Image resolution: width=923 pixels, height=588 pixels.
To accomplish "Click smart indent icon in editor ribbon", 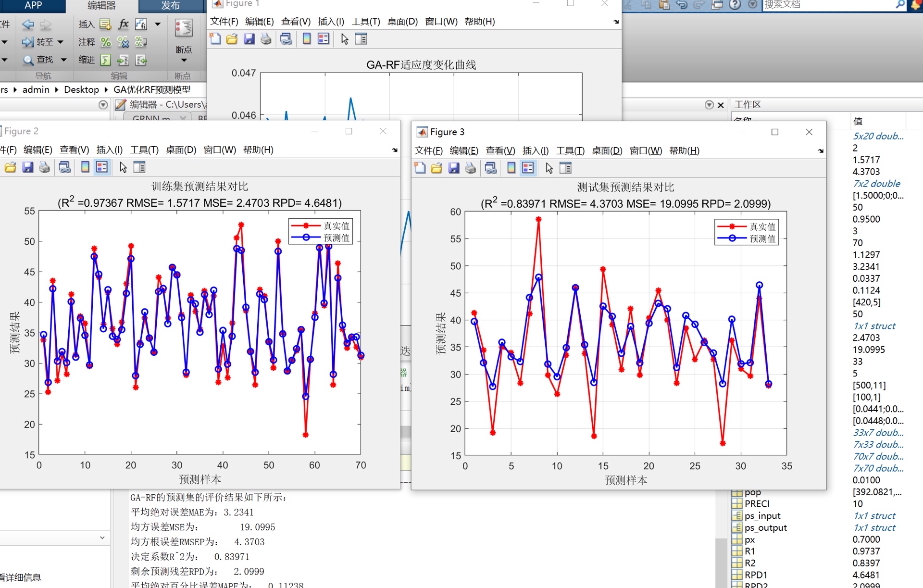I will 106,60.
